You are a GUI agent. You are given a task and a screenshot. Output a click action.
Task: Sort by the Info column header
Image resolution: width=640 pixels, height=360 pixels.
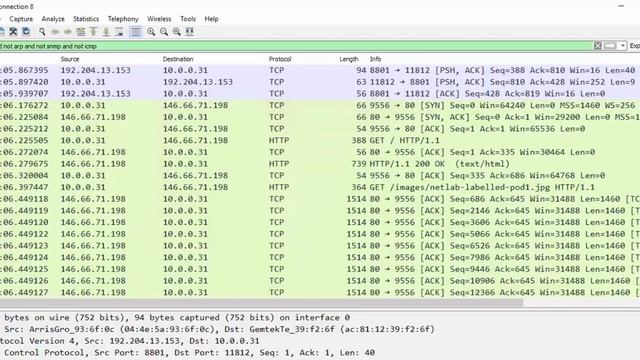[376, 59]
